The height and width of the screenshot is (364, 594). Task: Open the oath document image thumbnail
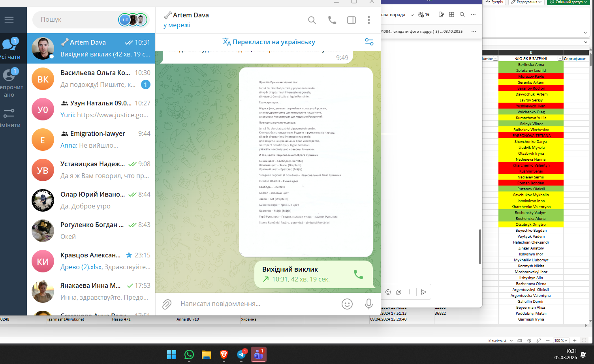point(306,162)
